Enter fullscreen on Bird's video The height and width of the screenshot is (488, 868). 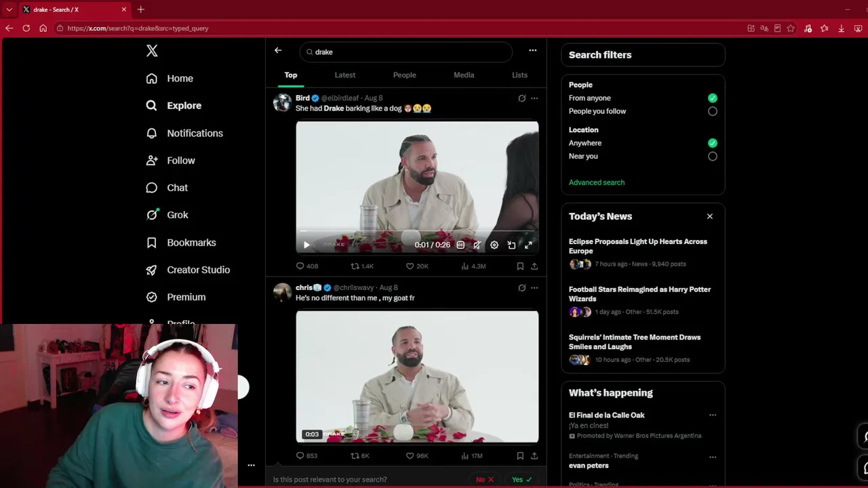click(528, 245)
